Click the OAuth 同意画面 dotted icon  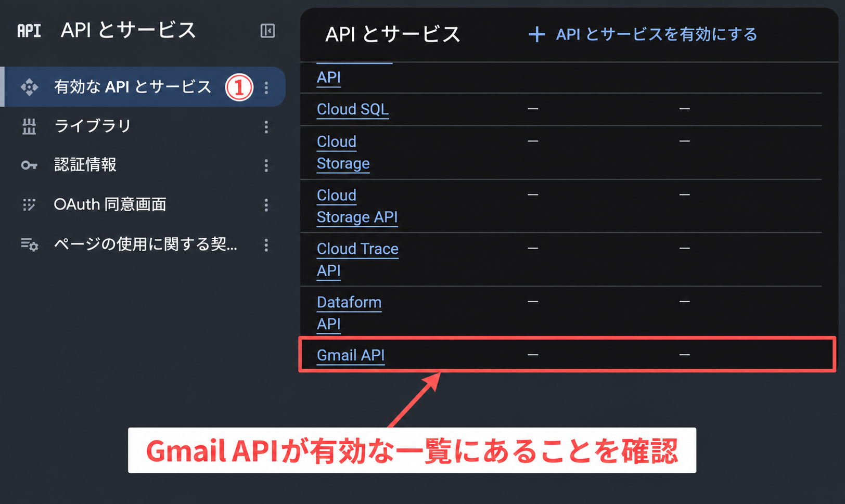click(x=29, y=204)
